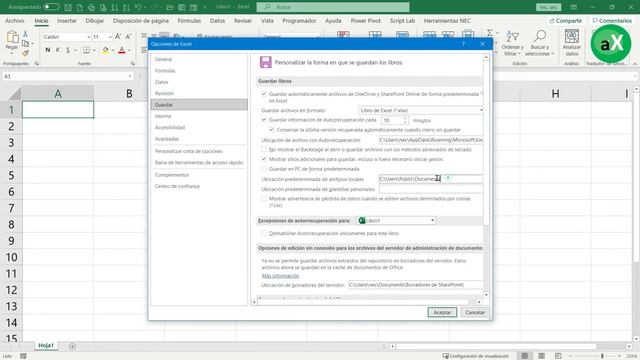This screenshot has width=640, height=360.
Task: Expand the Fuente group dialog launcher
Action: pos(133,64)
